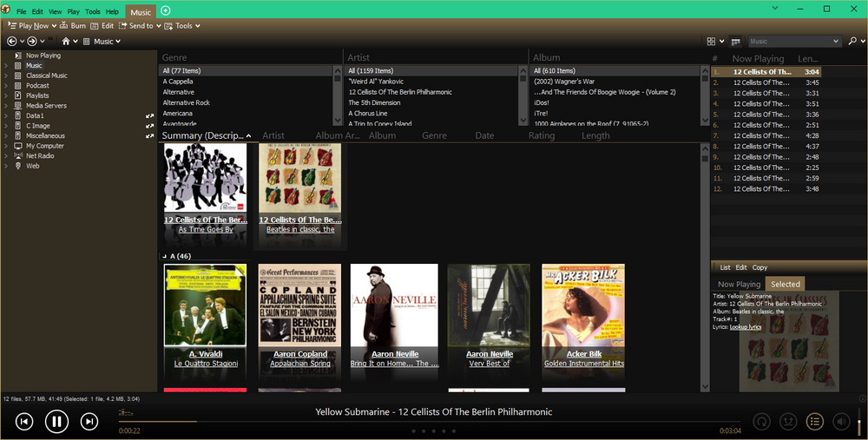Open the Send to dropdown arrow

point(159,26)
